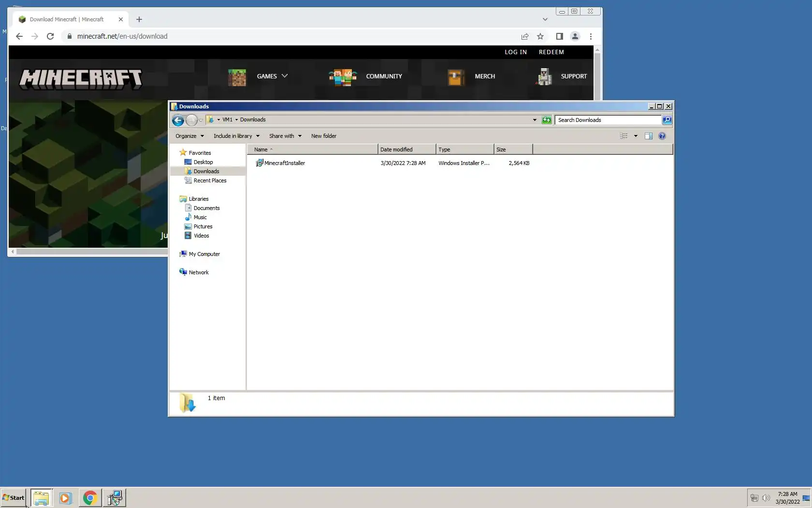Open Chrome tab search chevron
This screenshot has width=812, height=508.
[x=545, y=19]
